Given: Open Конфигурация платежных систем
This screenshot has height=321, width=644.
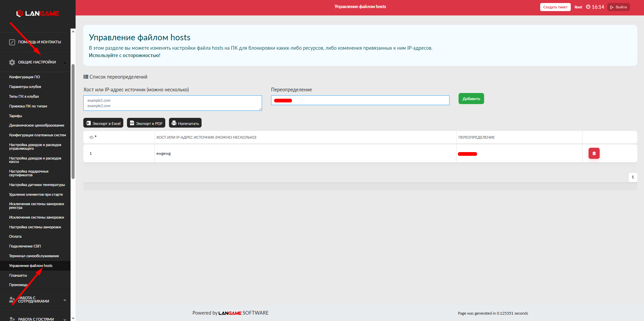Looking at the screenshot, I should tap(37, 135).
